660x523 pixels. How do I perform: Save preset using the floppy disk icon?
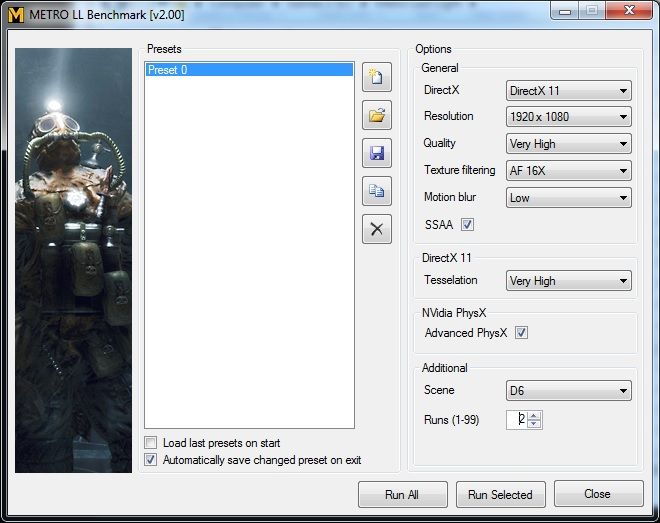click(x=377, y=153)
